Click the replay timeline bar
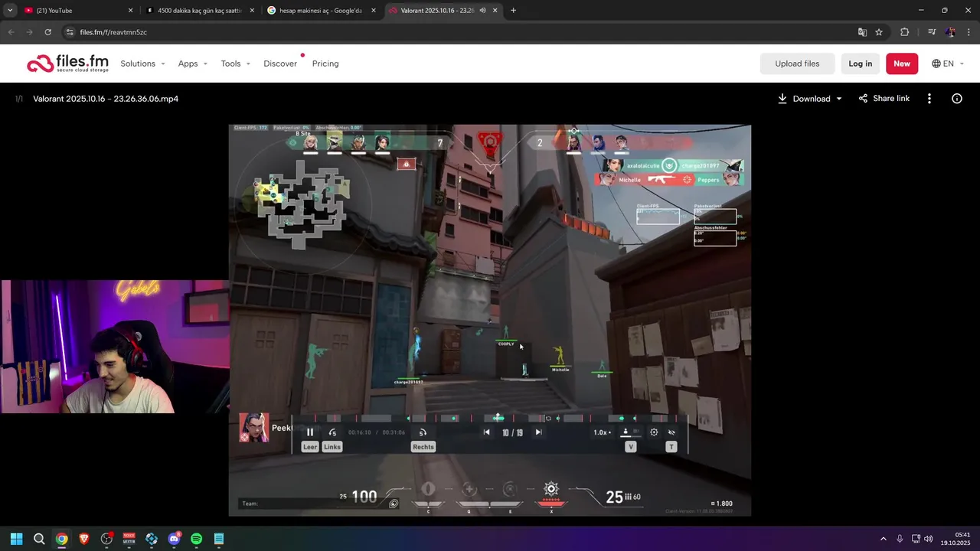 click(490, 418)
